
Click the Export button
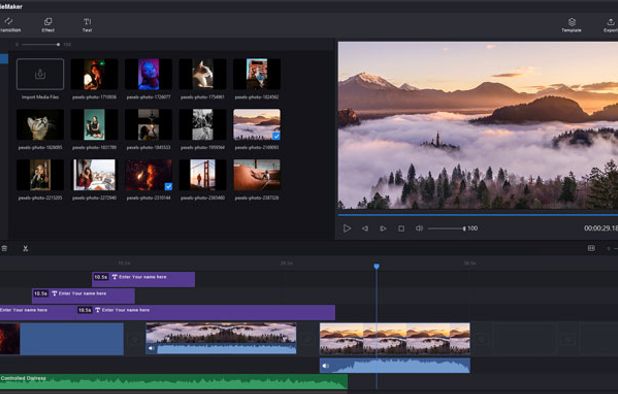click(611, 25)
